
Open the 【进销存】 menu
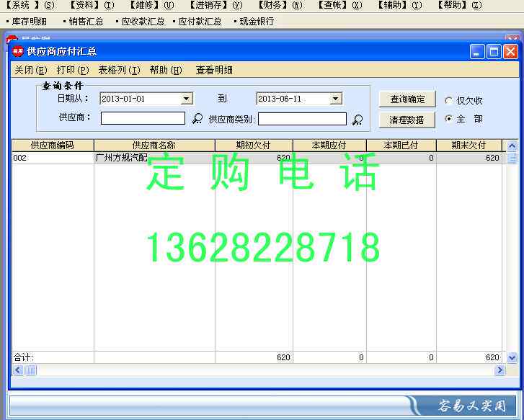[216, 5]
